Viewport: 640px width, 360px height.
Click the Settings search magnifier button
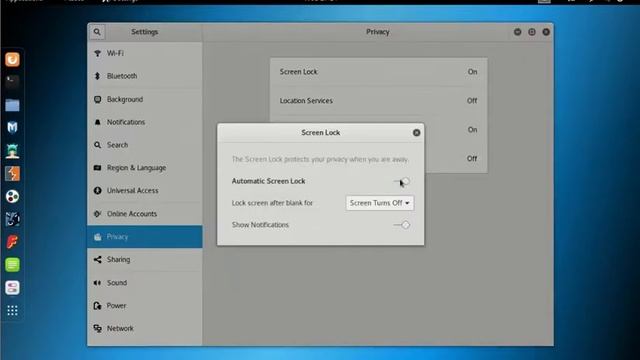point(97,32)
